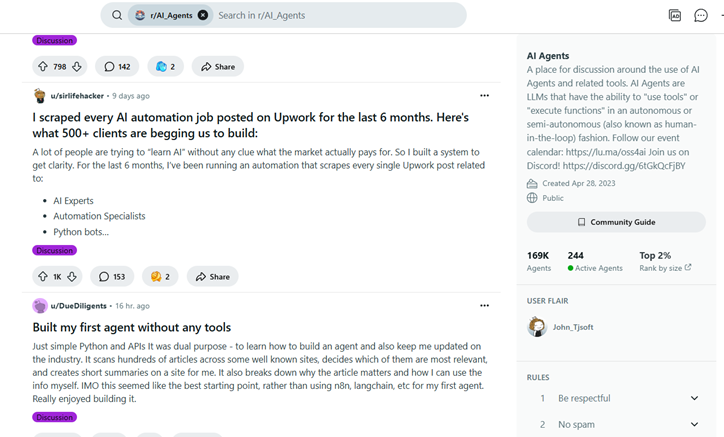Click the AI Agents sidebar heading
This screenshot has width=724, height=437.
pos(548,56)
